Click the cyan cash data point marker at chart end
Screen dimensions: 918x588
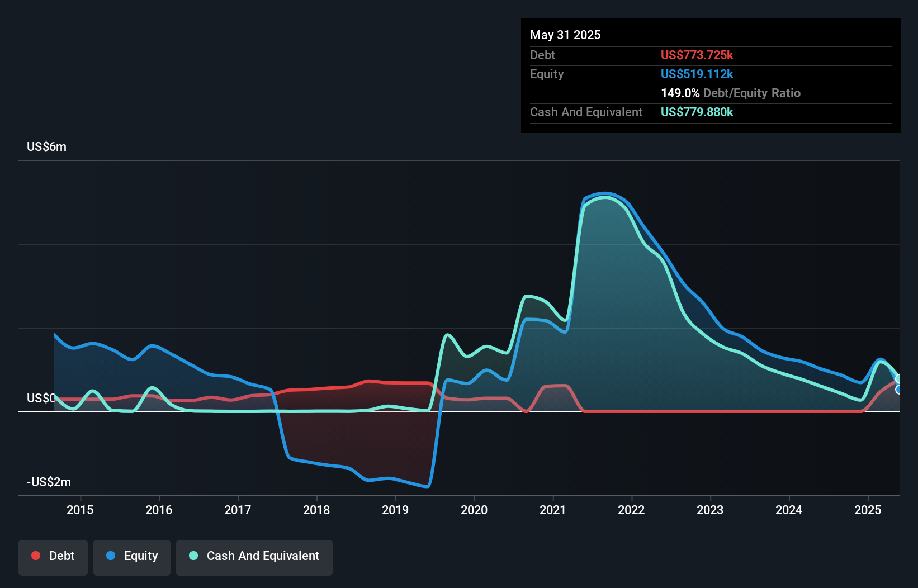point(899,379)
